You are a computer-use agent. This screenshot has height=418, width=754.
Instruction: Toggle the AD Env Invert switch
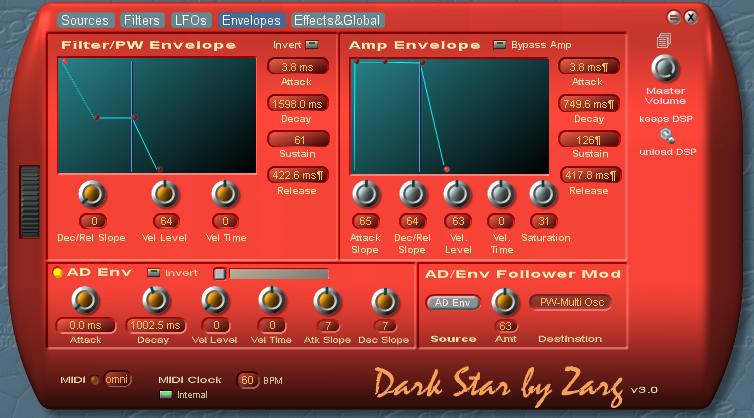(x=153, y=273)
